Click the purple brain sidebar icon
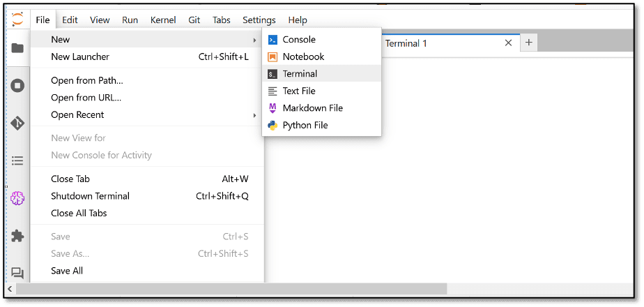The height and width of the screenshot is (307, 644). [x=17, y=198]
